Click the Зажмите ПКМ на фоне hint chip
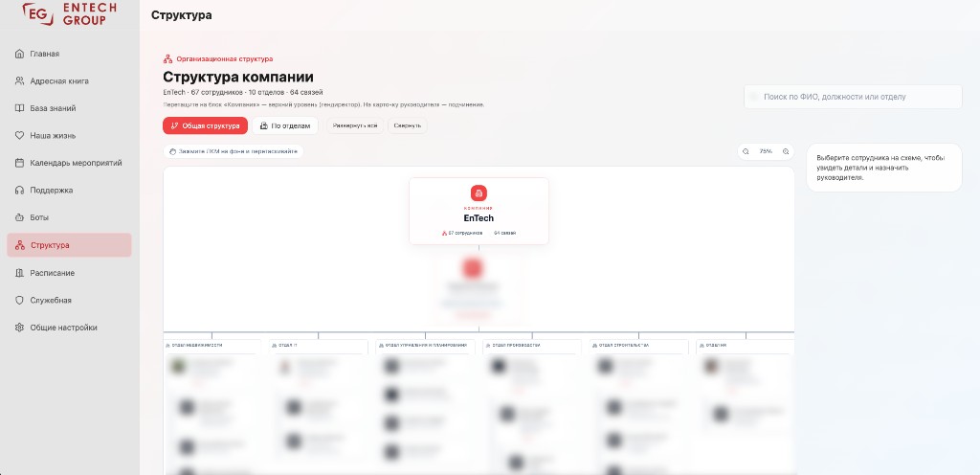The width and height of the screenshot is (980, 475). 234,152
